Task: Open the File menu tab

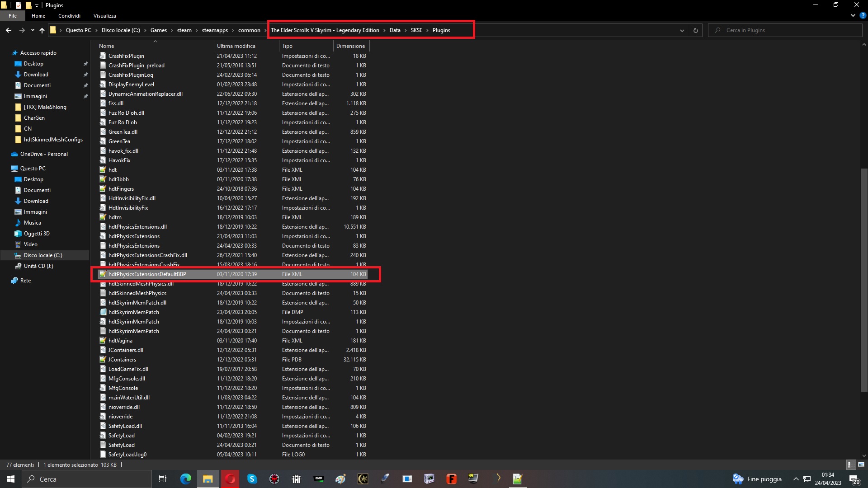Action: pos(13,15)
